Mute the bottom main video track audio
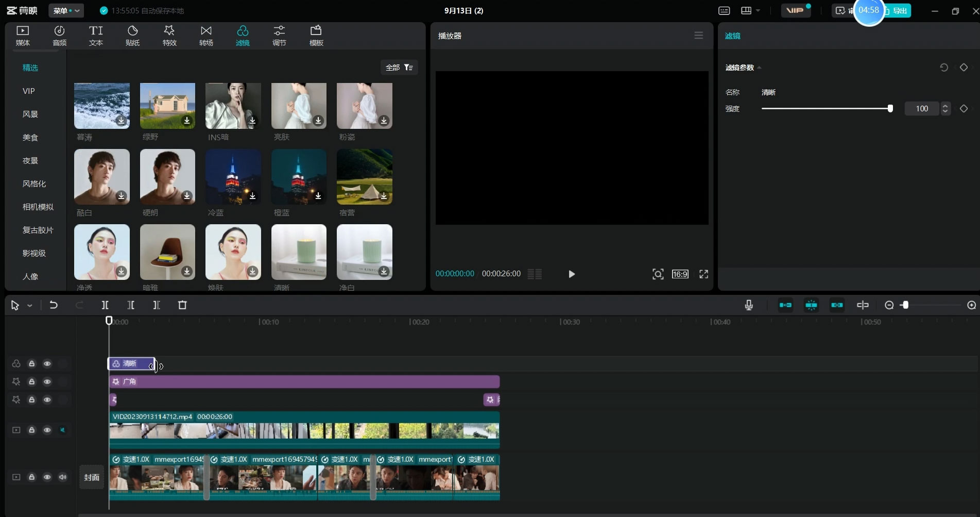 coord(63,477)
